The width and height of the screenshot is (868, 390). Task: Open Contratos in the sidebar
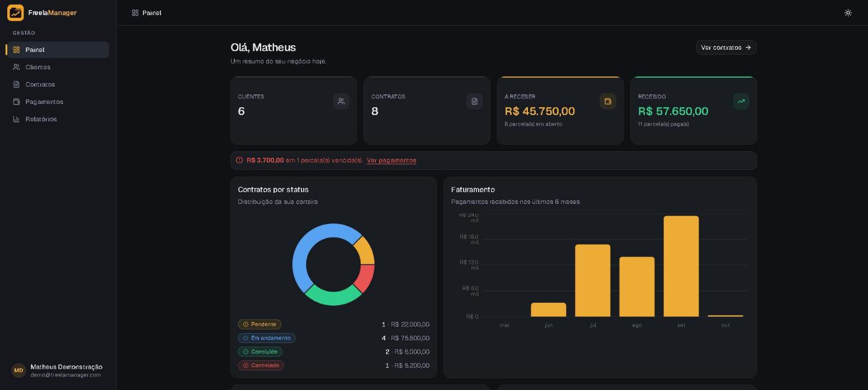[58, 84]
